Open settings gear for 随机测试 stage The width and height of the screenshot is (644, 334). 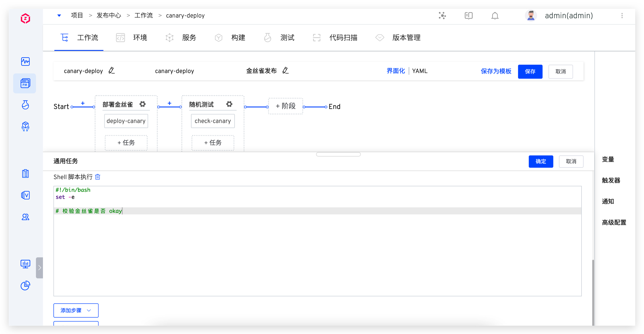click(229, 104)
